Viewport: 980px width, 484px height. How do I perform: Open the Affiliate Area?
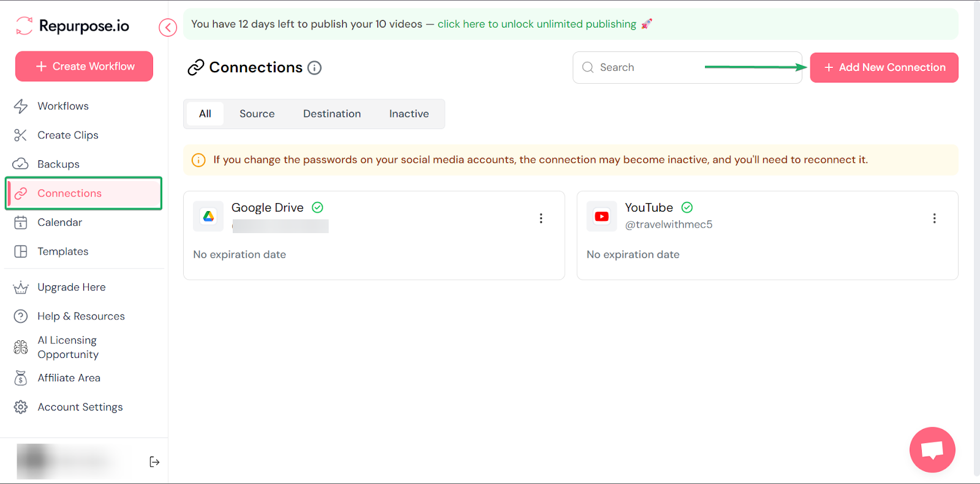coord(69,378)
